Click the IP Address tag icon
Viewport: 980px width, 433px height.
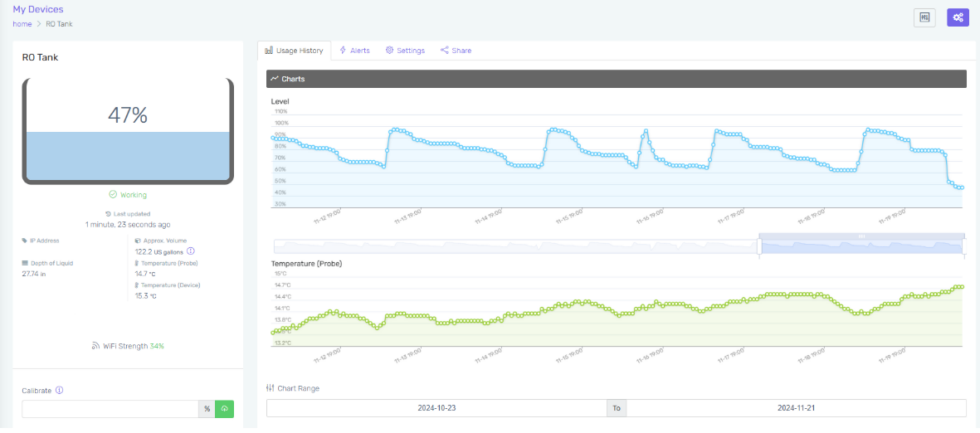(24, 240)
